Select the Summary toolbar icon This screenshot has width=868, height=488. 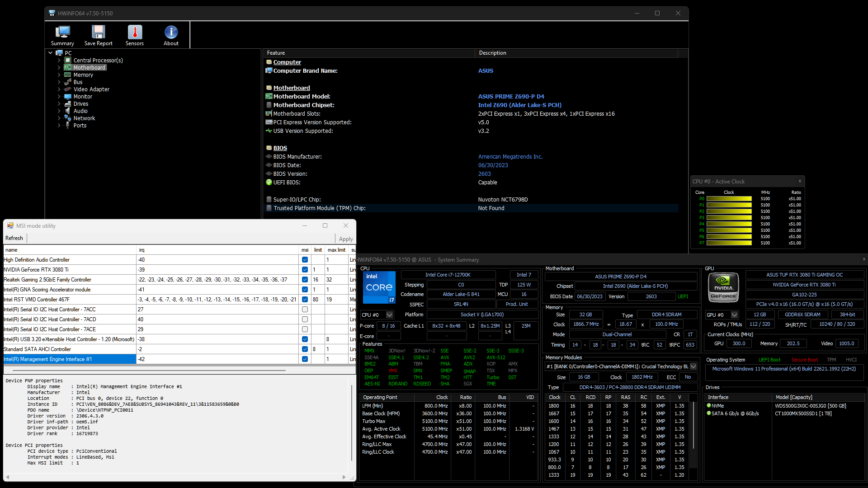coord(62,35)
